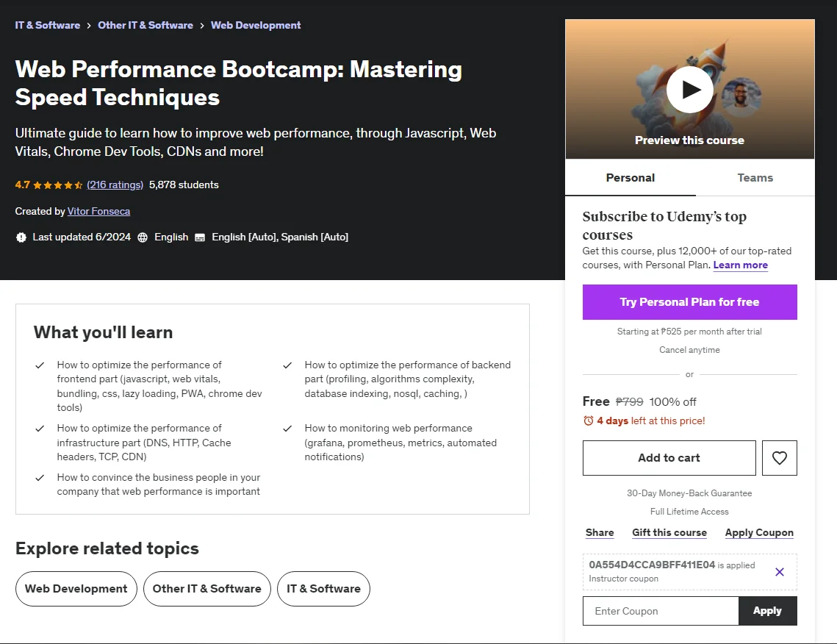Select the Other IT & Software topic pill

(x=206, y=588)
